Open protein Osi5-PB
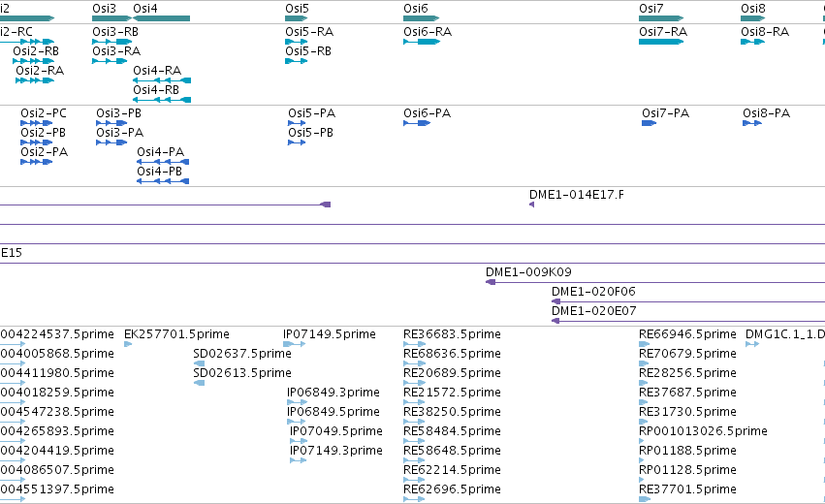825x504 pixels. [x=310, y=133]
